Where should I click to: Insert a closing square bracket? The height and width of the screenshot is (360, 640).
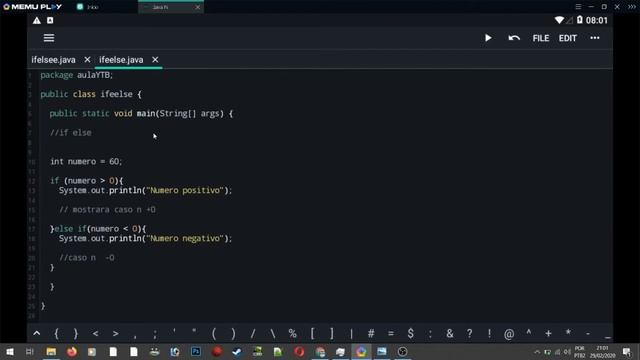tap(332, 333)
